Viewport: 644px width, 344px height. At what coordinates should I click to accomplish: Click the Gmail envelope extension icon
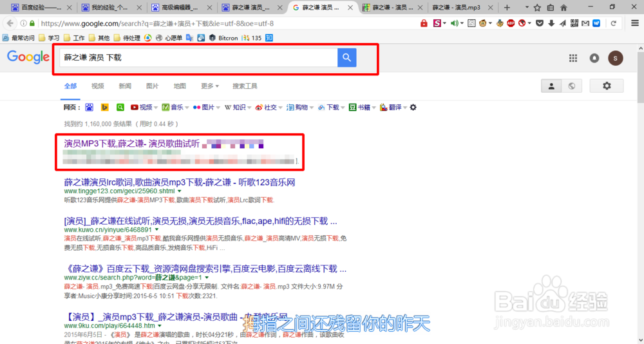pyautogui.click(x=585, y=23)
